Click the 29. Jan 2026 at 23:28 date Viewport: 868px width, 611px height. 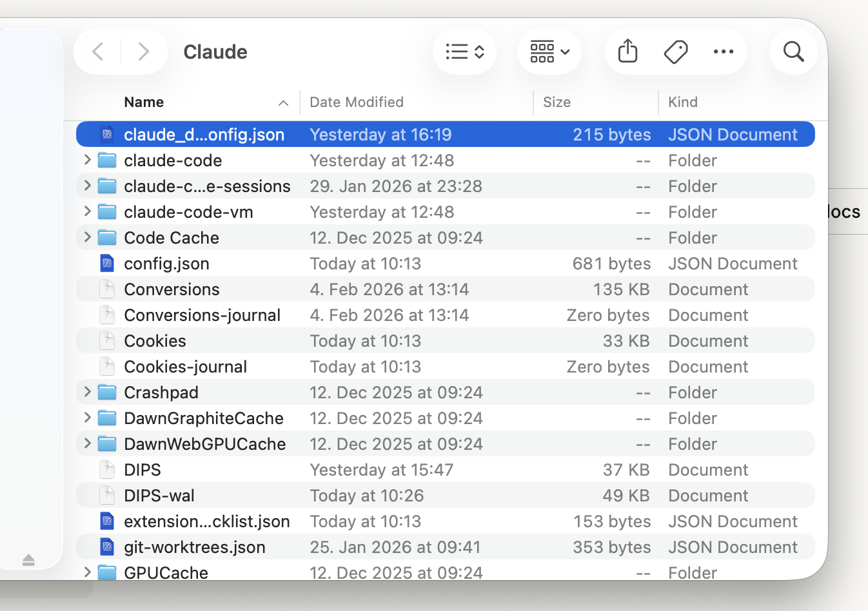[x=396, y=186]
